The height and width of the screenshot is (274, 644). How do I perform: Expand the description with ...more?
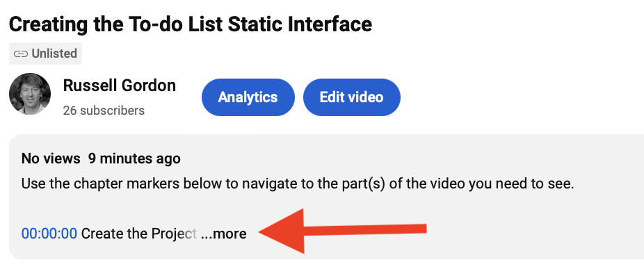pyautogui.click(x=224, y=234)
